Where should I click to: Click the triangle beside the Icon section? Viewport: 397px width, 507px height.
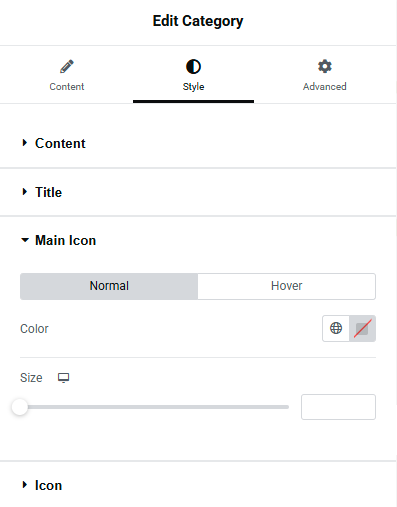point(24,485)
